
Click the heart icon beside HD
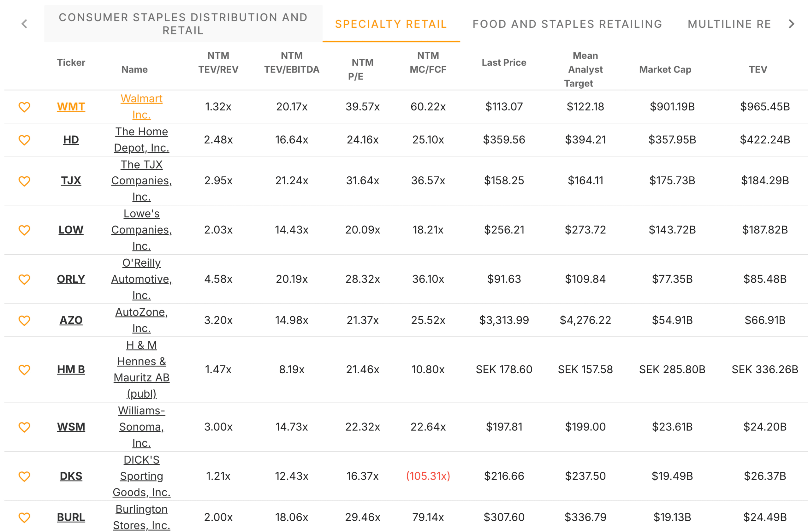pyautogui.click(x=24, y=140)
